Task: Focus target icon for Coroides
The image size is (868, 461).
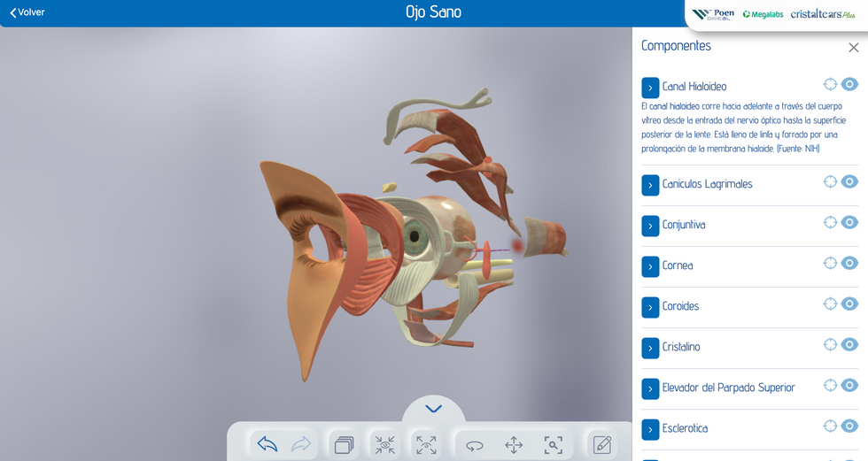Action: click(830, 303)
